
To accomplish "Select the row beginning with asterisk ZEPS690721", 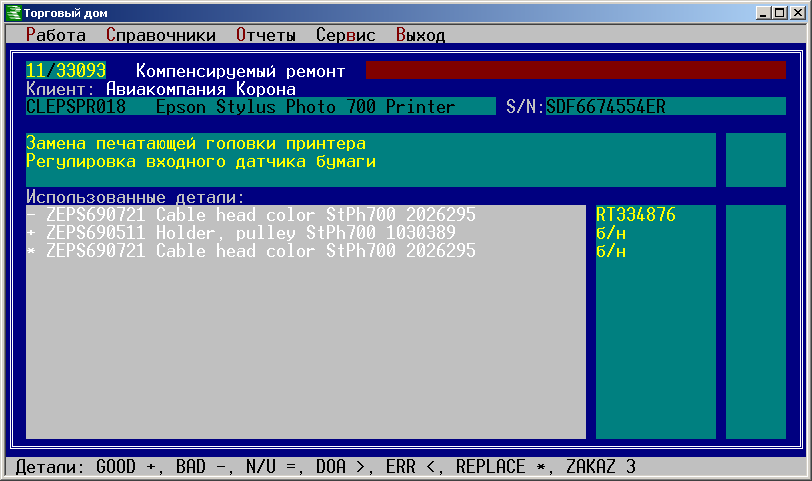I will click(306, 251).
